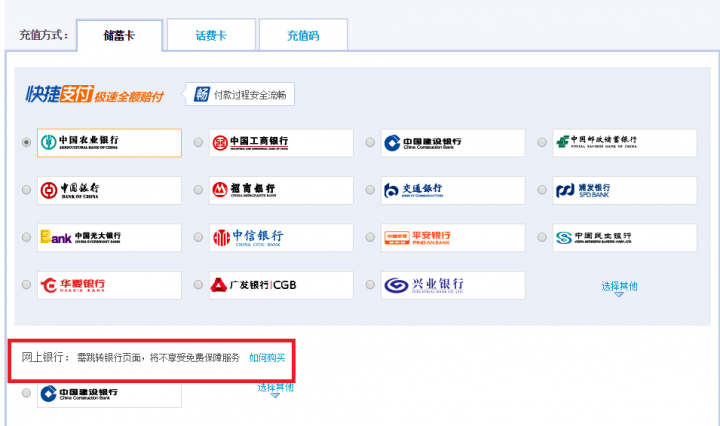
Task: Select the 招商银行 radio button
Action: (198, 190)
